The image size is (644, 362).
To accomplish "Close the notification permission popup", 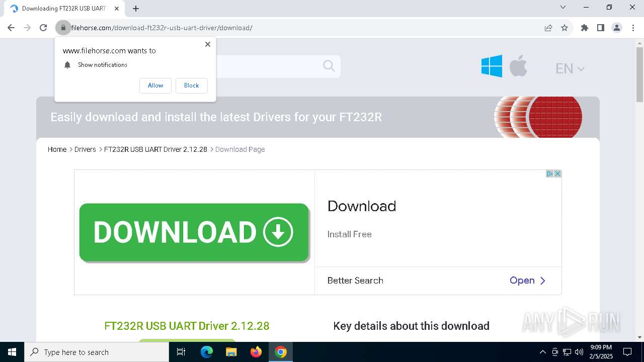I will [208, 44].
